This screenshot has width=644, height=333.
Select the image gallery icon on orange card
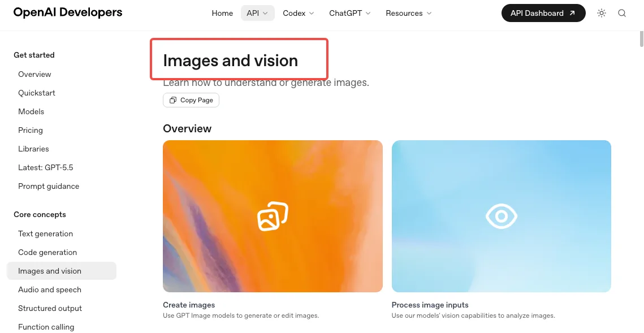click(273, 216)
